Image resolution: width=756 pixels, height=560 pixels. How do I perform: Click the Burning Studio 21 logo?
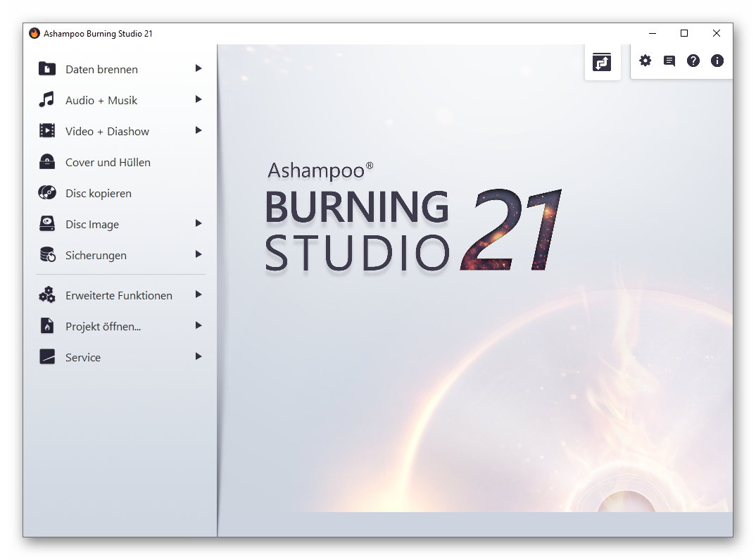pyautogui.click(x=412, y=220)
